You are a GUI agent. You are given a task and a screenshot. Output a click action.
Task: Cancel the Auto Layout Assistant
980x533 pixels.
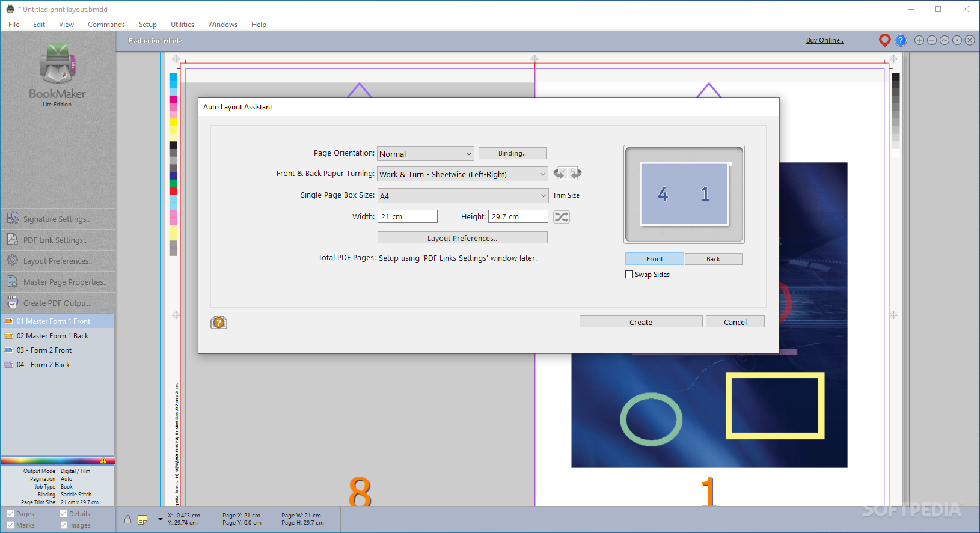(735, 322)
